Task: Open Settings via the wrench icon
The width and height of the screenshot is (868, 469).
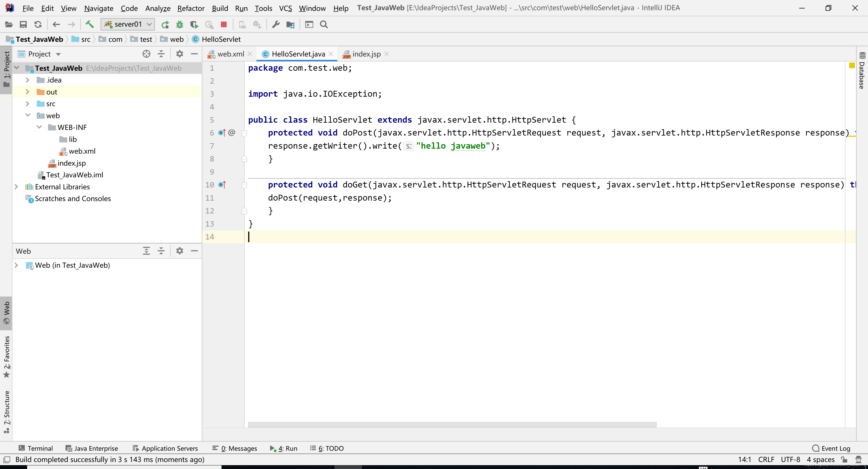Action: 276,24
